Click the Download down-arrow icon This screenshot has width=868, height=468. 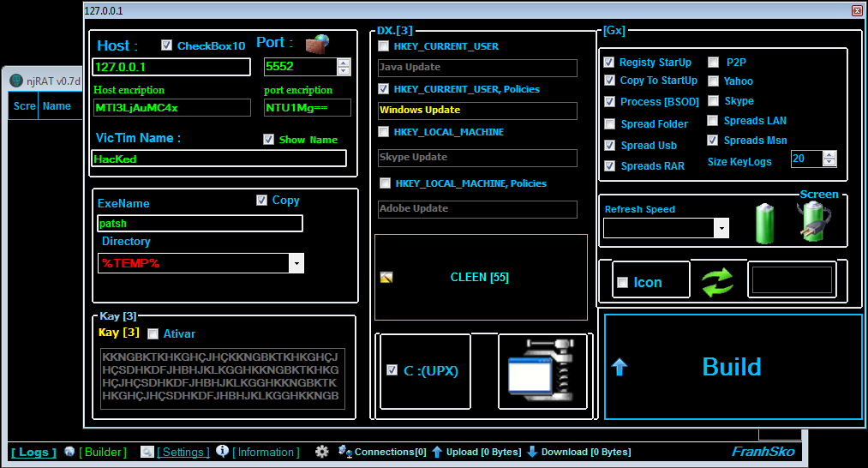(x=532, y=452)
